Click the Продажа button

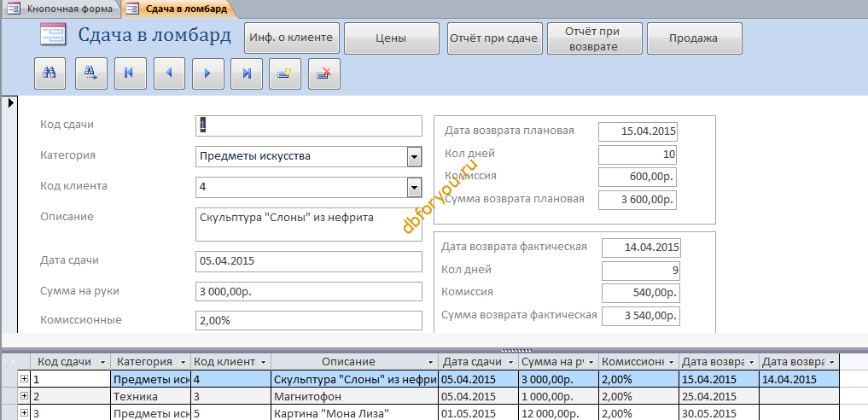click(694, 38)
